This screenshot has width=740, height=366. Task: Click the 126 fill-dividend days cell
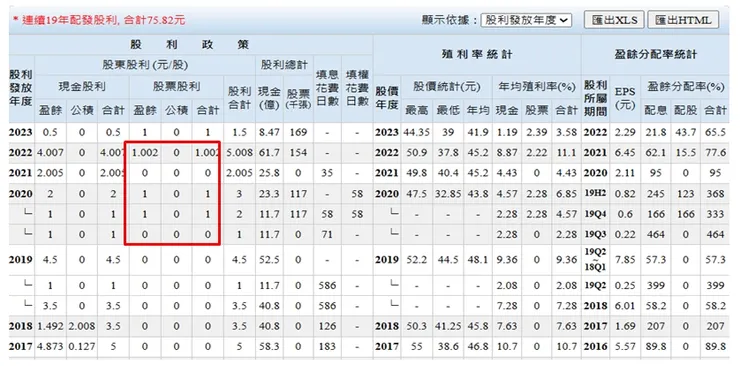327,326
